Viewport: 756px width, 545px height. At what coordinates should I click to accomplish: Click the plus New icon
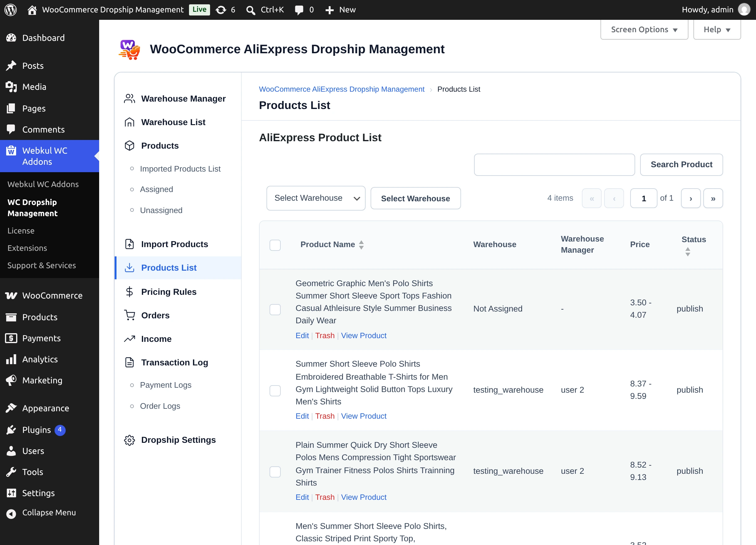(329, 10)
